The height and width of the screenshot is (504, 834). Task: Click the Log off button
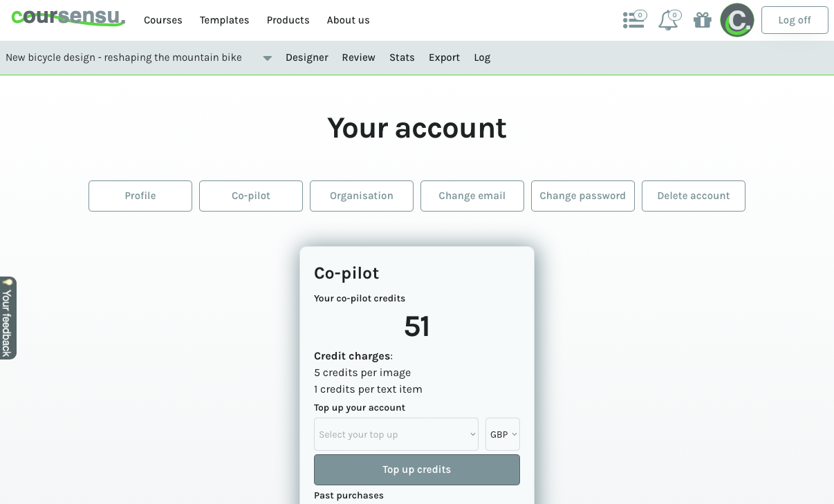click(x=795, y=20)
